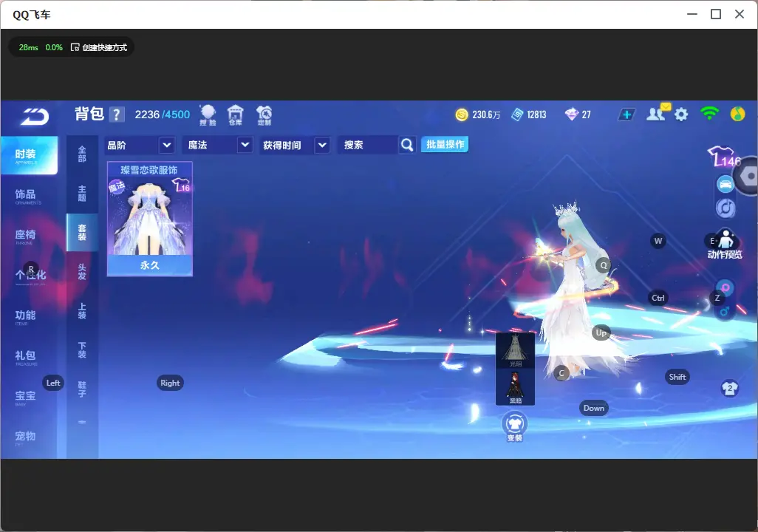The width and height of the screenshot is (758, 532).
Task: Click the 批量操作 batch operation button
Action: (x=445, y=145)
